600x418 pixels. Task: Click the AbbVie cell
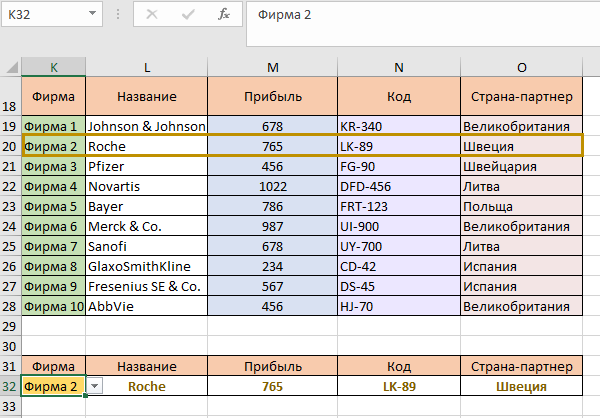147,306
